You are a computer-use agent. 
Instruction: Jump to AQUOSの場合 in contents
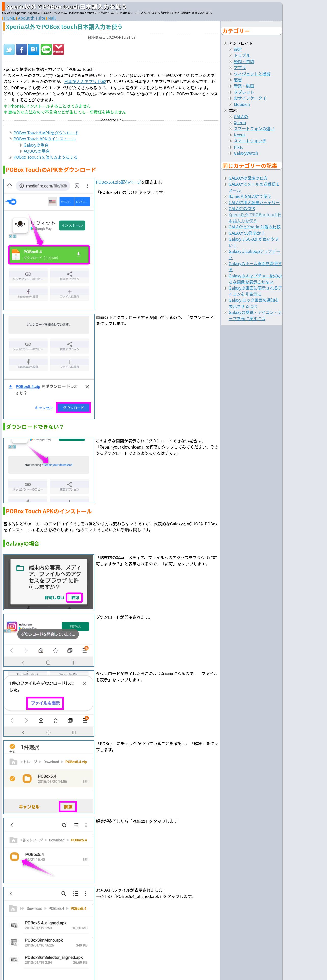tap(36, 151)
